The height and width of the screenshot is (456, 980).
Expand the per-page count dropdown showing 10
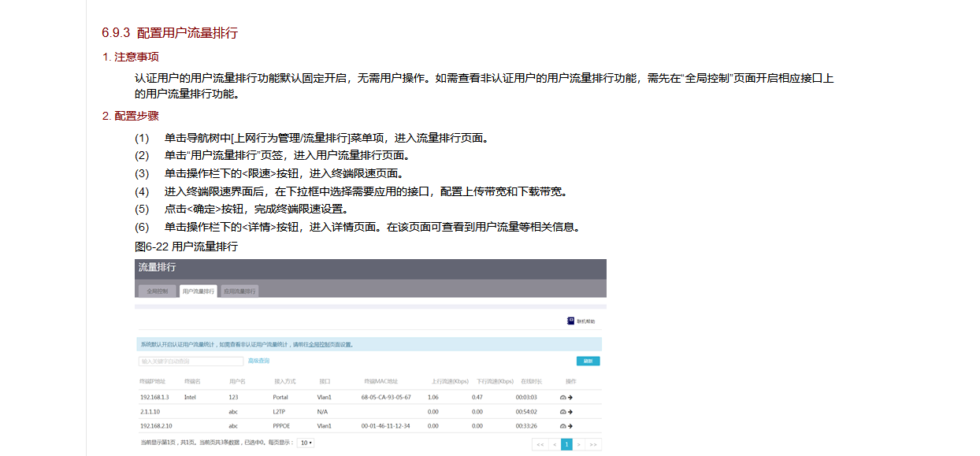tap(306, 443)
